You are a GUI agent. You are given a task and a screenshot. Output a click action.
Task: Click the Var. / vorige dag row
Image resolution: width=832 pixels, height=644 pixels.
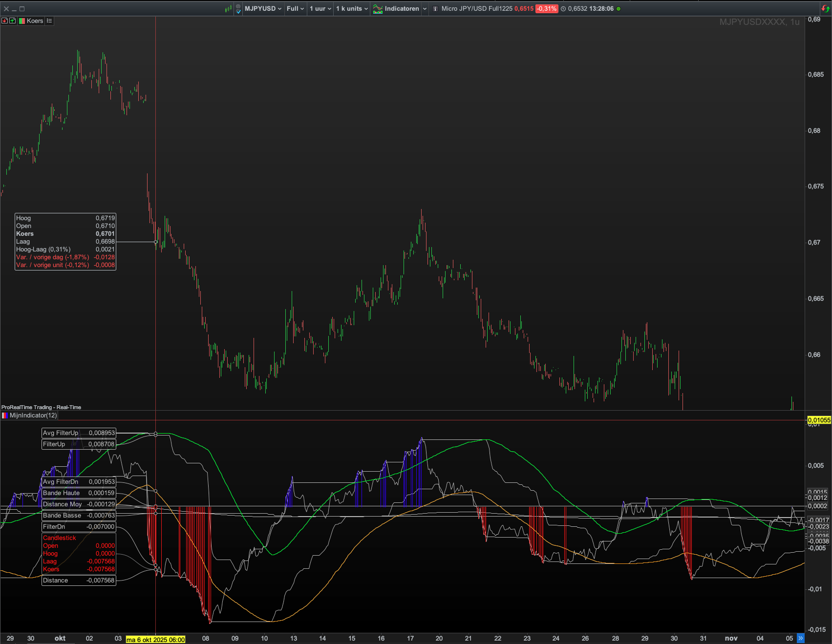(x=65, y=257)
